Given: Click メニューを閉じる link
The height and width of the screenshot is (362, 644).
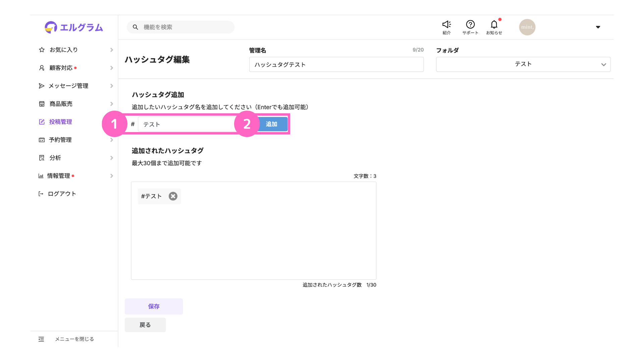Looking at the screenshot, I should (74, 339).
